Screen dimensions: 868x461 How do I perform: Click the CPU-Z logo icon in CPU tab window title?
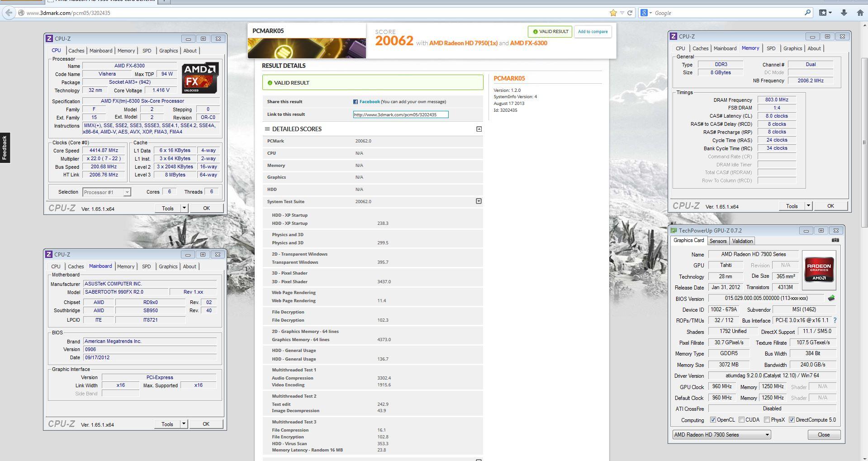[49, 39]
